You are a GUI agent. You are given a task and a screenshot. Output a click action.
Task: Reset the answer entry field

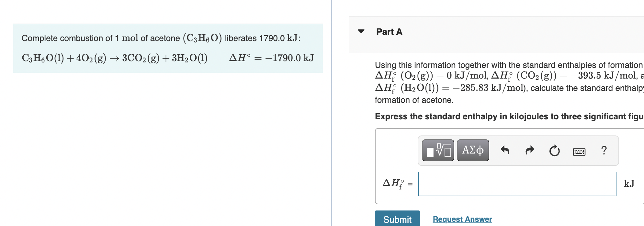pos(554,150)
